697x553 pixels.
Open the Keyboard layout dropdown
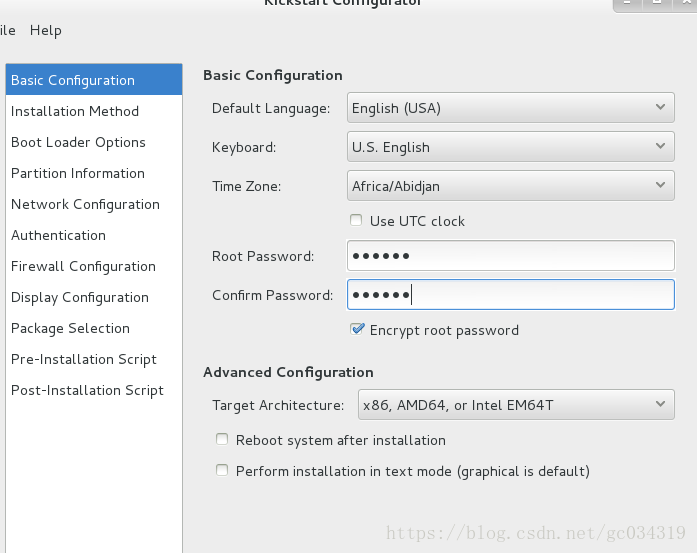pos(510,147)
